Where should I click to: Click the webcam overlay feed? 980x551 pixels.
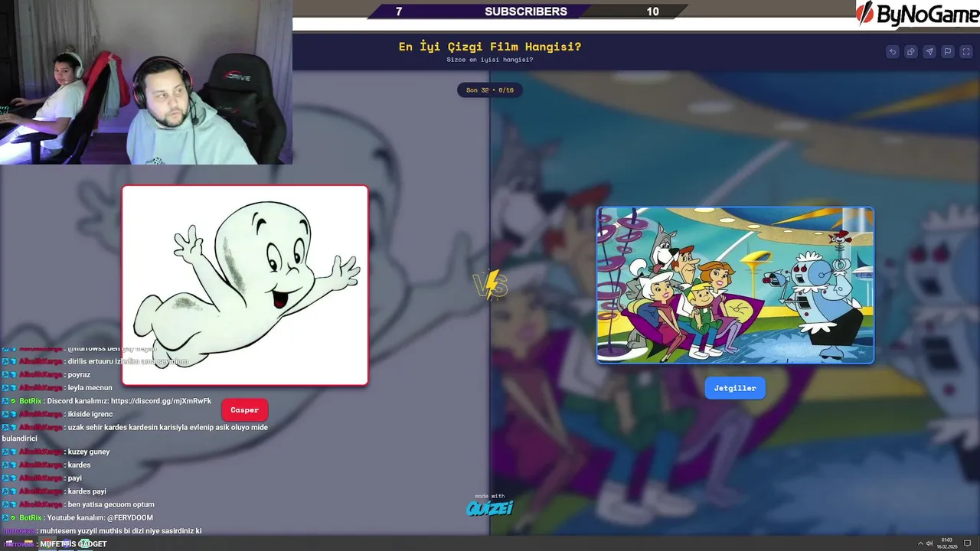pyautogui.click(x=145, y=82)
